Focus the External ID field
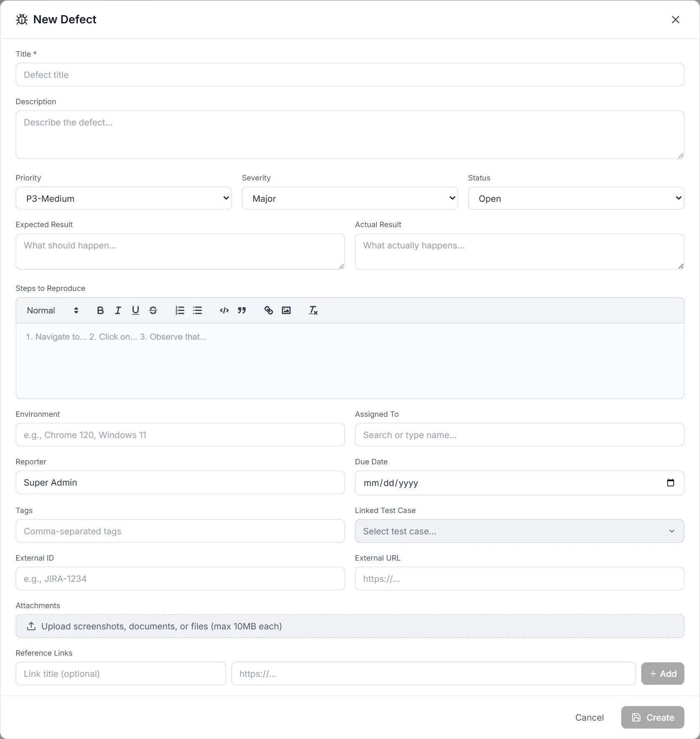Image resolution: width=700 pixels, height=739 pixels. click(180, 579)
